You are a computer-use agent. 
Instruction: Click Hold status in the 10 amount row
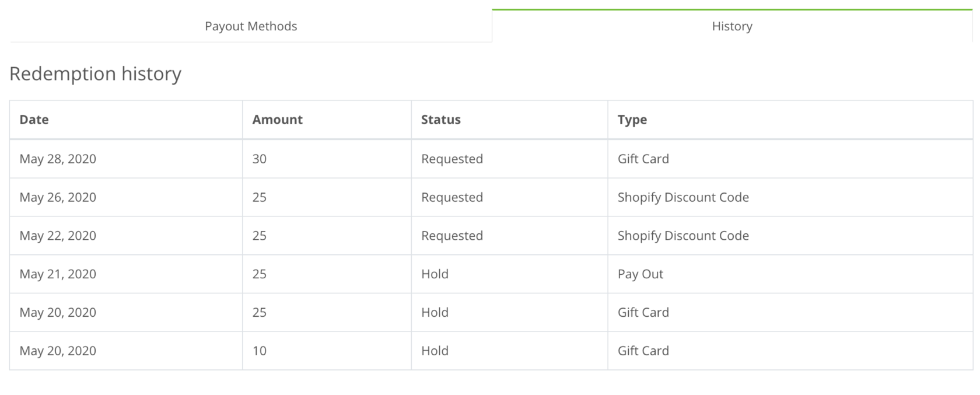435,351
